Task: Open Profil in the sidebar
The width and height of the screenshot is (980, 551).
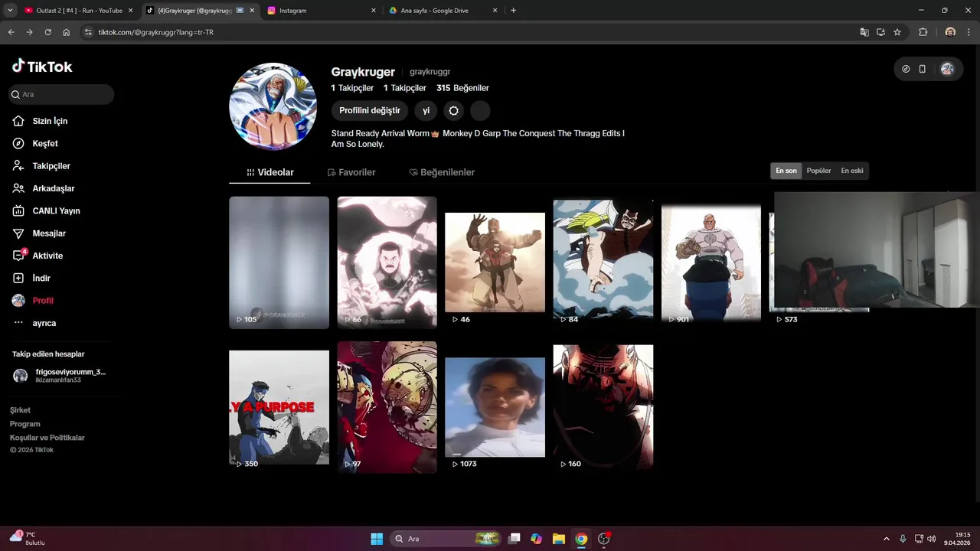Action: (x=42, y=301)
